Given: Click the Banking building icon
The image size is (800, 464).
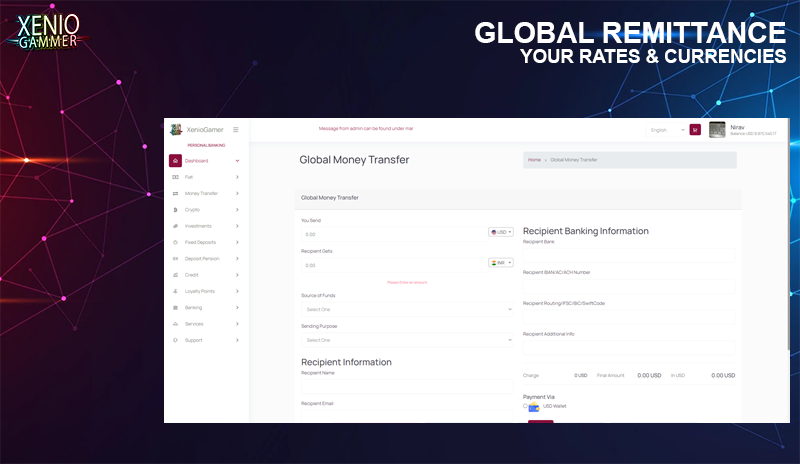Looking at the screenshot, I should (x=175, y=308).
